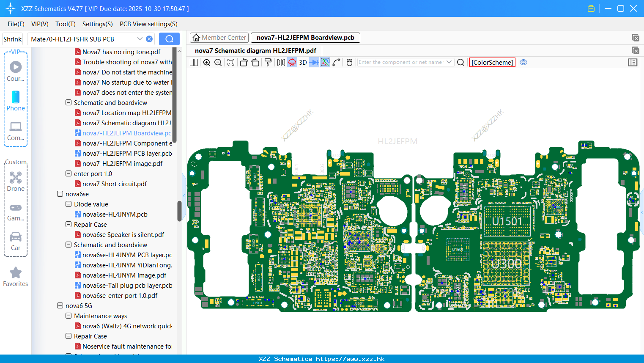Click the U1501 chip on board
Screen dimensions: 644x363
tap(507, 221)
